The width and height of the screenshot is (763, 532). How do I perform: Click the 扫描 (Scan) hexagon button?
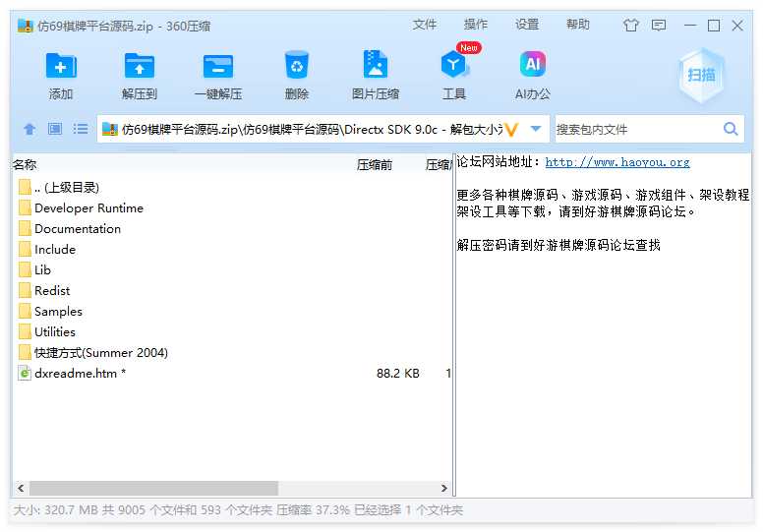tap(701, 75)
